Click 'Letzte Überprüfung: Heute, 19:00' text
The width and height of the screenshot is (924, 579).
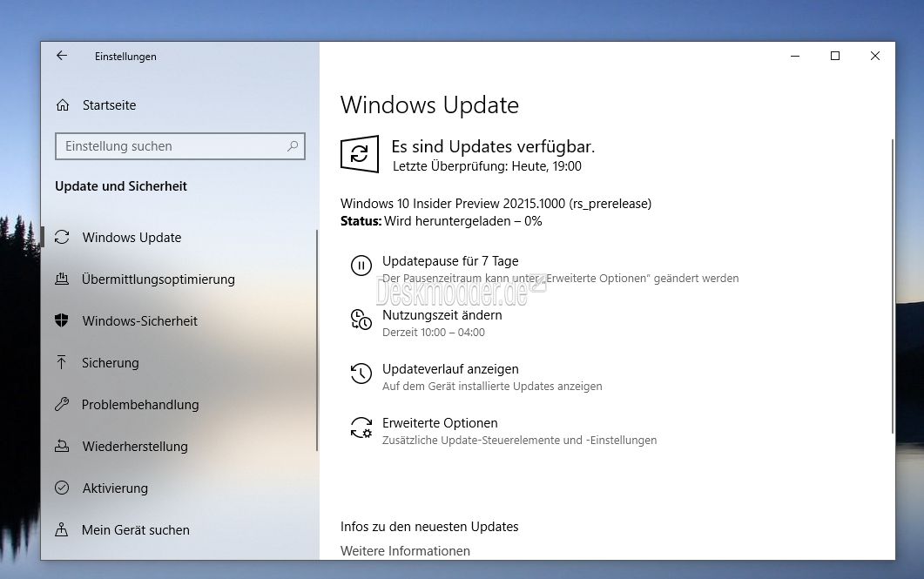click(487, 166)
